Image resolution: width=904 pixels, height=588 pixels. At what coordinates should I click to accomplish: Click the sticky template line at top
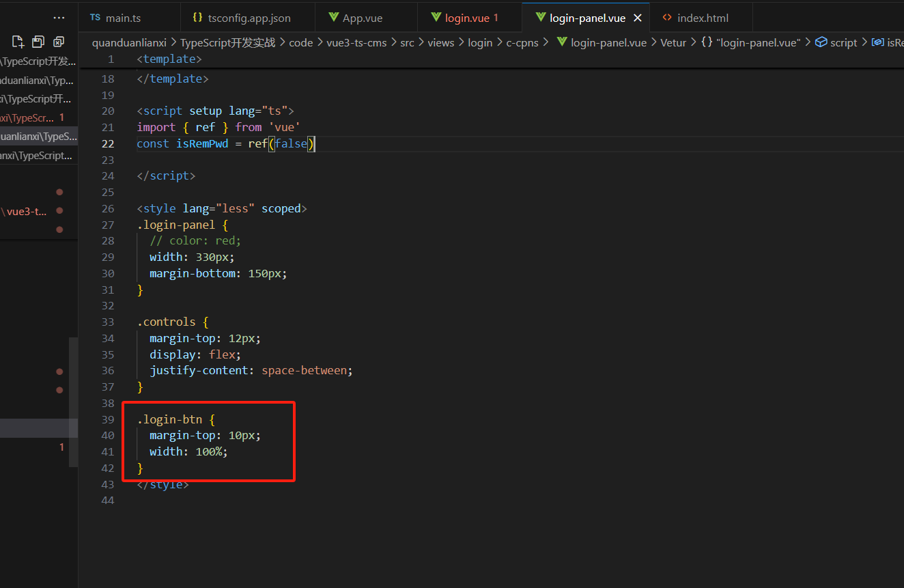[x=169, y=59]
